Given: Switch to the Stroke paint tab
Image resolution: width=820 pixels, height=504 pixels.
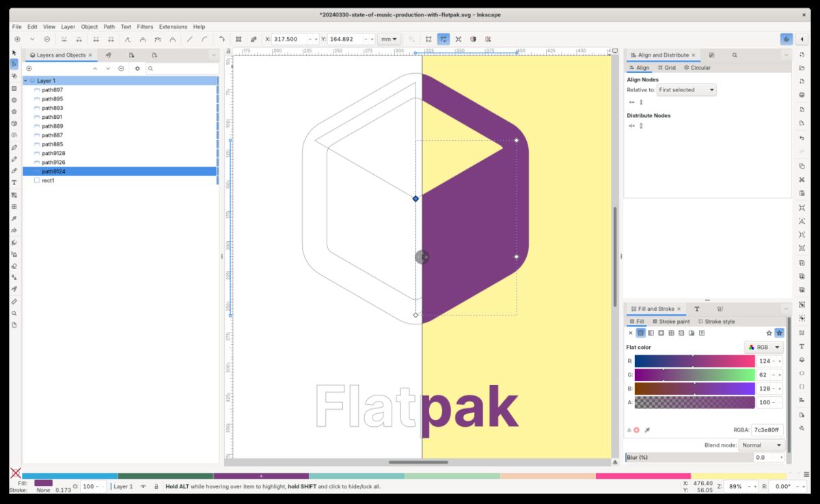Looking at the screenshot, I should 672,321.
